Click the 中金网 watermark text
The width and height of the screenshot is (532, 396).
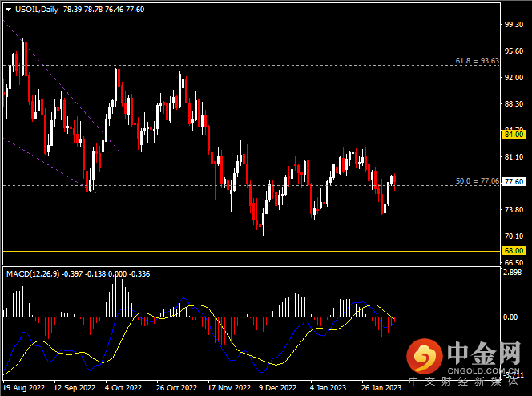483,350
